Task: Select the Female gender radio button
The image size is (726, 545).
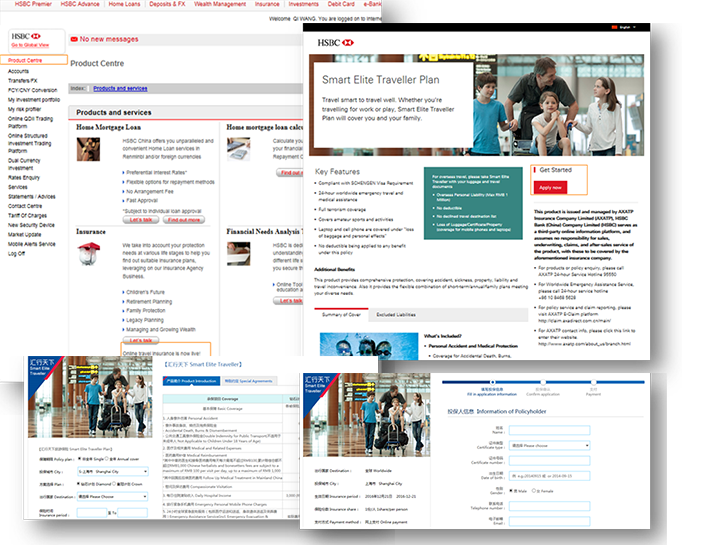Action: click(x=533, y=490)
